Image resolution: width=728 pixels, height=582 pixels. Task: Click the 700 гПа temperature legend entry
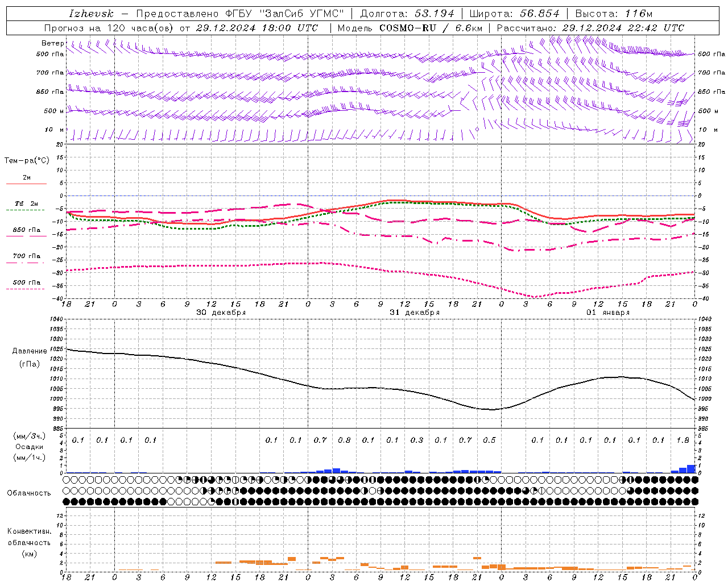[27, 256]
